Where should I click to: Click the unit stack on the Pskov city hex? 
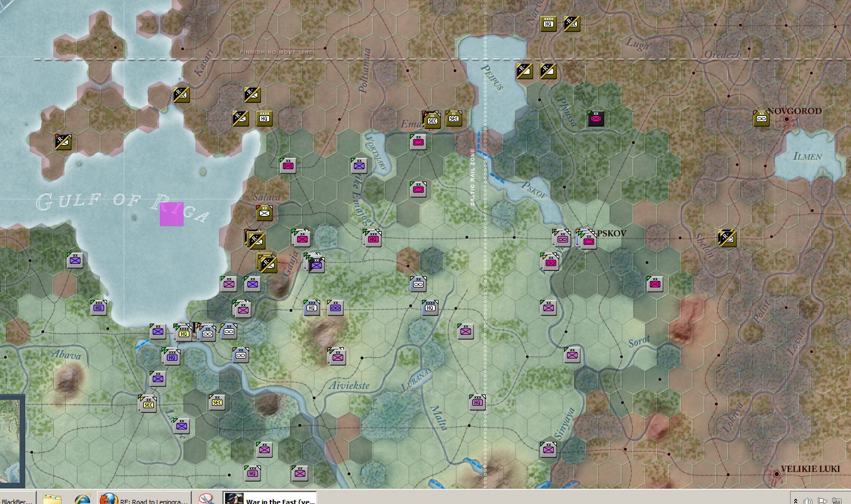(x=586, y=239)
